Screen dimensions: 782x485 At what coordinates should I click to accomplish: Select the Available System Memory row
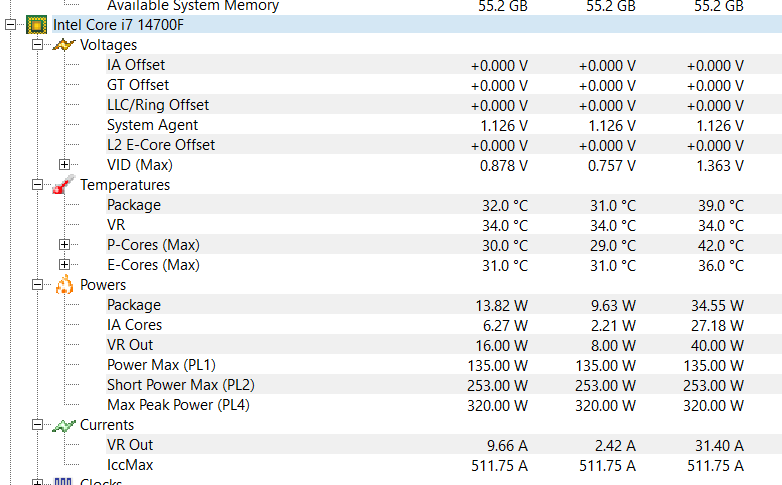[444, 5]
